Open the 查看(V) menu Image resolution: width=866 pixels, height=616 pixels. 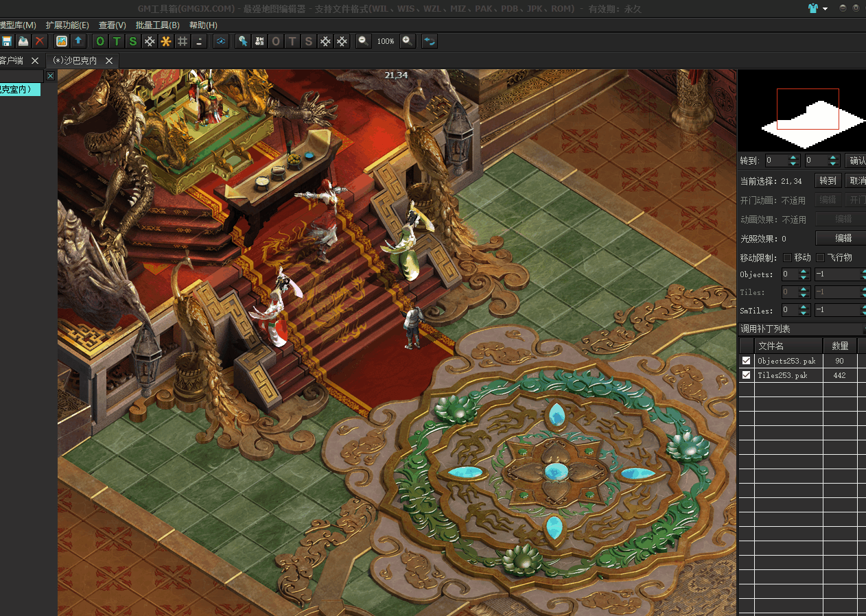click(112, 25)
